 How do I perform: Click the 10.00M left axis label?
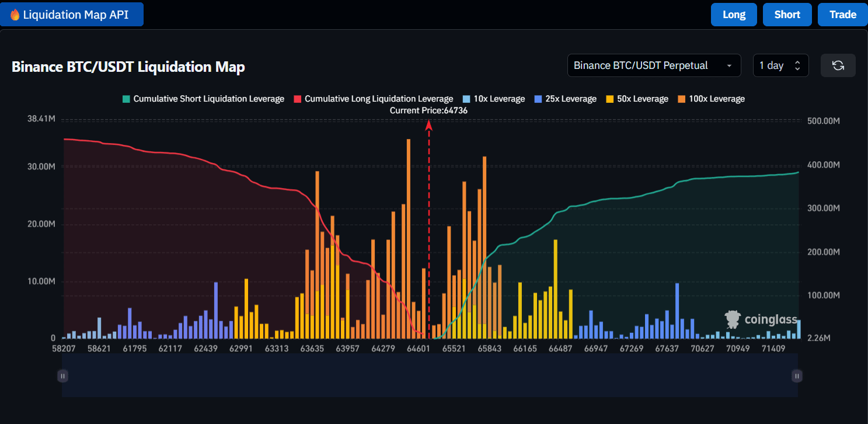41,281
